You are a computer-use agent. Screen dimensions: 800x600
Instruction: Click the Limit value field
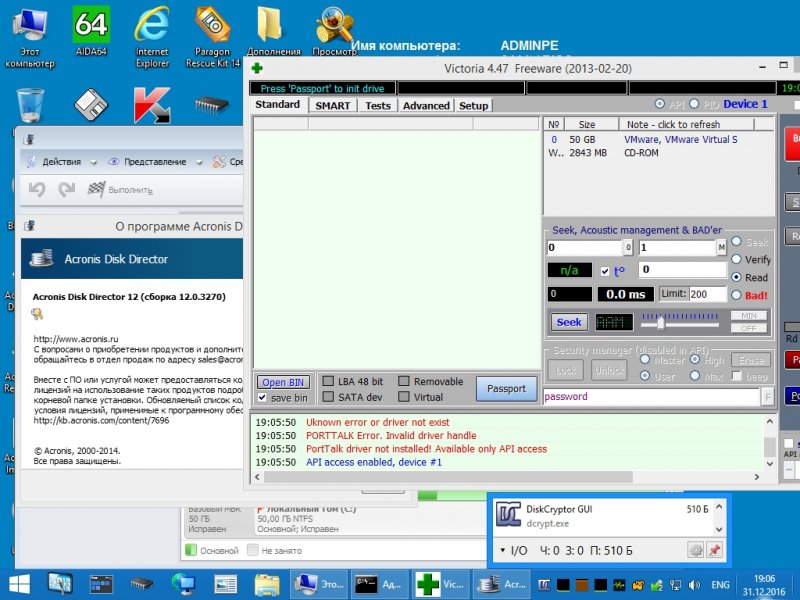(x=707, y=294)
